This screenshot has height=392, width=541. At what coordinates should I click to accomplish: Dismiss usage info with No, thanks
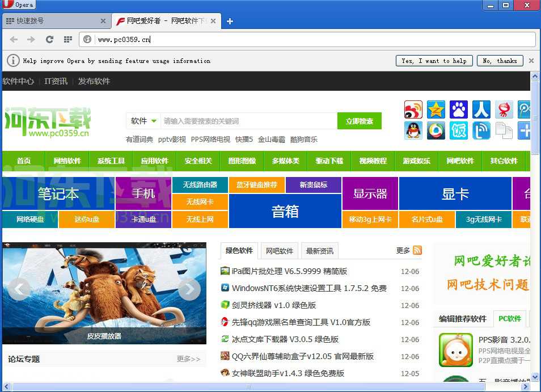(x=500, y=60)
